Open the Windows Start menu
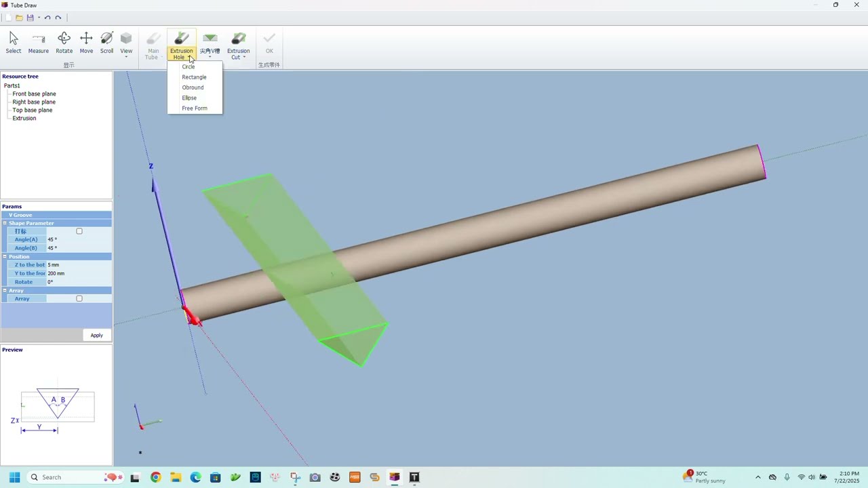 14,477
